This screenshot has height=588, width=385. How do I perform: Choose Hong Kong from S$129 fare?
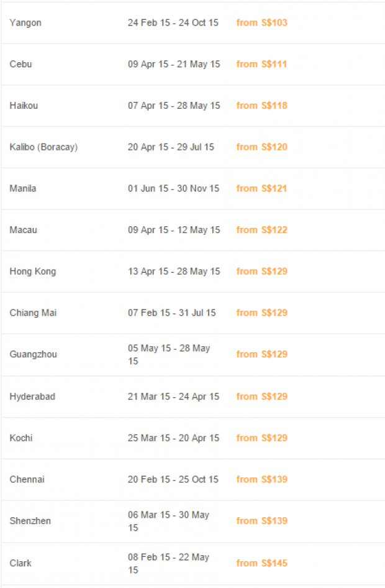[x=261, y=271]
